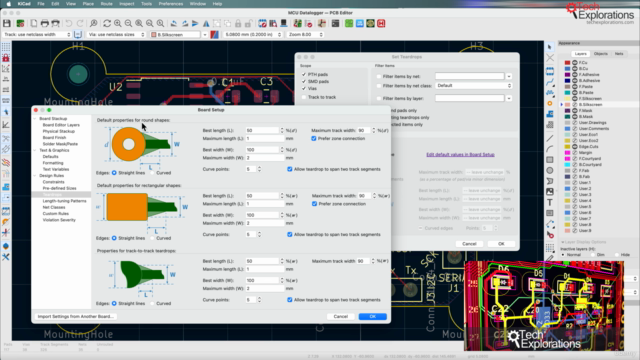Screen dimensions: 640x360
Task: Click the Design Rules Checker icon
Action: (309, 24)
